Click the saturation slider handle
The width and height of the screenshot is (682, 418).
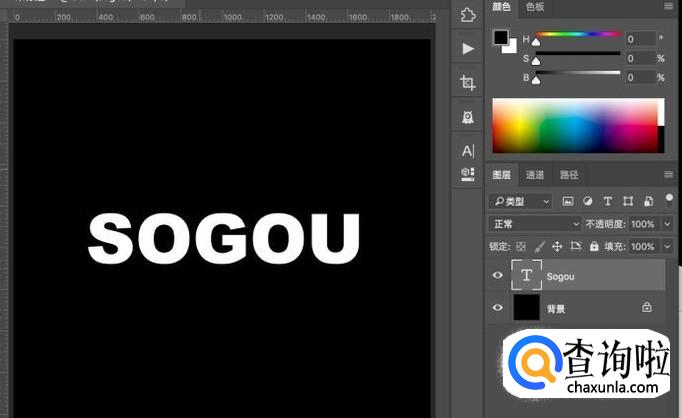pos(536,61)
